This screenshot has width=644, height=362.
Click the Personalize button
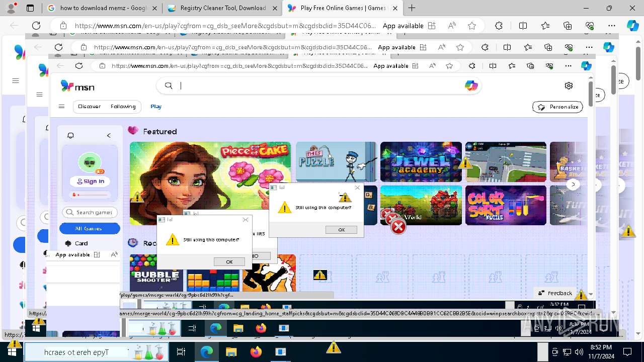pyautogui.click(x=557, y=107)
